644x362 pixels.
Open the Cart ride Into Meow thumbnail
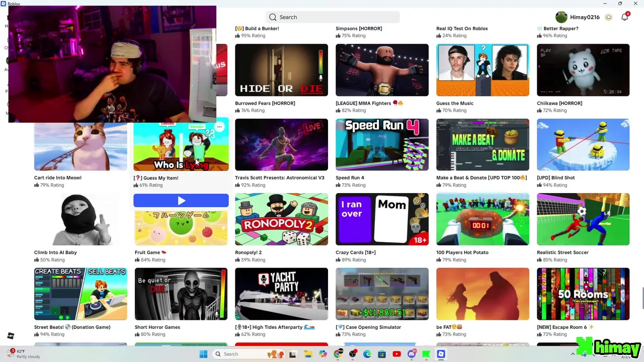80,146
